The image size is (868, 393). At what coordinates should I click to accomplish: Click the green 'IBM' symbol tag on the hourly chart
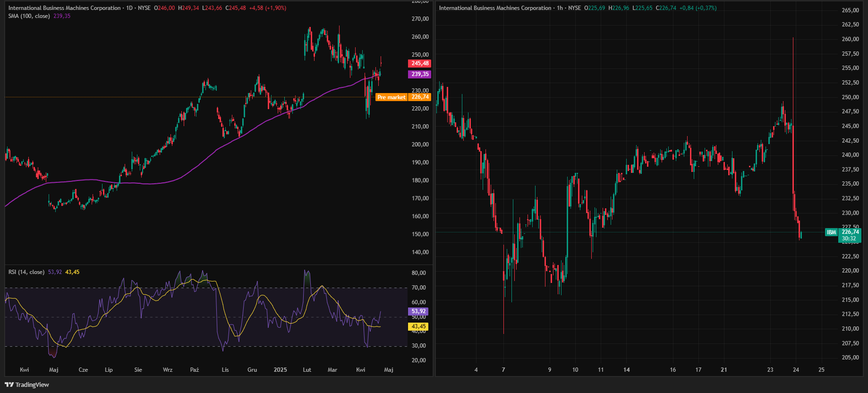832,232
